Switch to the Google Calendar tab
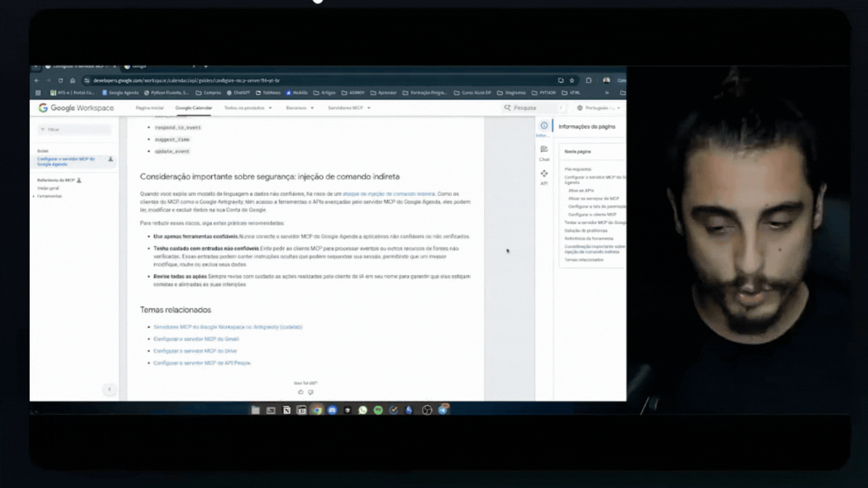The image size is (868, 488). (x=193, y=108)
